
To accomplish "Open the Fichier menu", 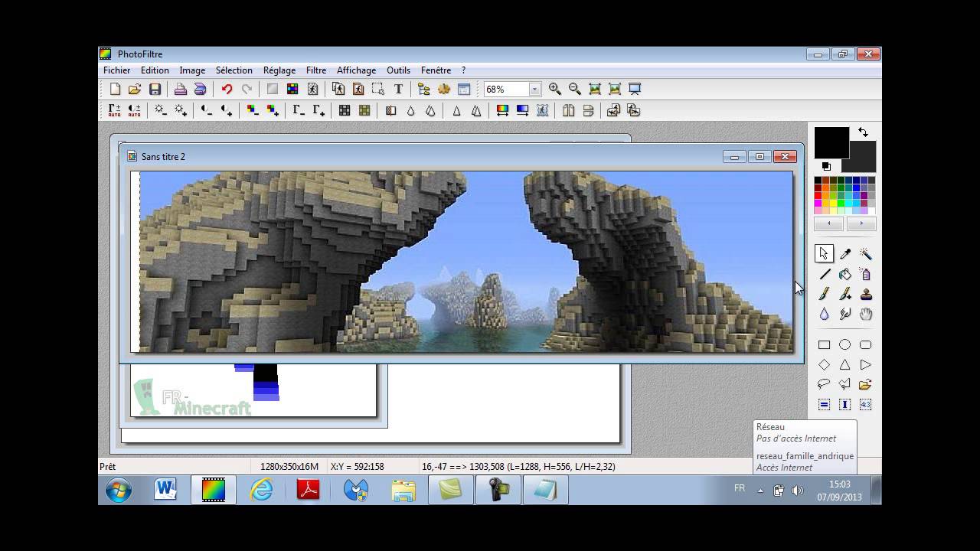I will pyautogui.click(x=117, y=70).
